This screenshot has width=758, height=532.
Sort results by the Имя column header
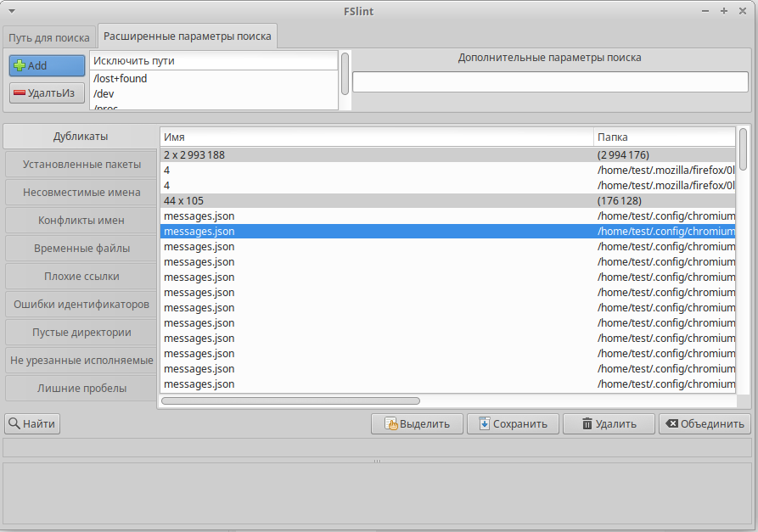tap(376, 137)
